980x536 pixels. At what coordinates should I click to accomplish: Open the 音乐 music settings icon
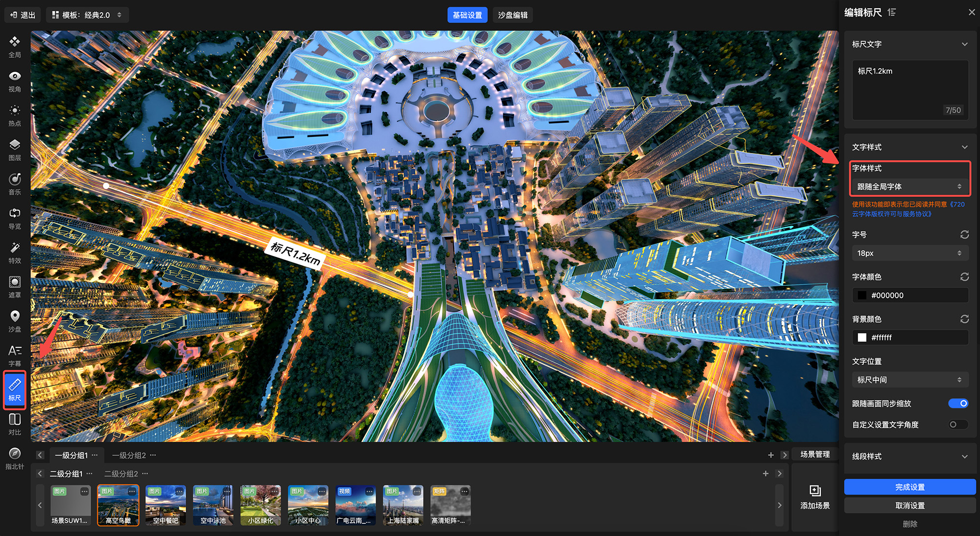[x=15, y=179]
